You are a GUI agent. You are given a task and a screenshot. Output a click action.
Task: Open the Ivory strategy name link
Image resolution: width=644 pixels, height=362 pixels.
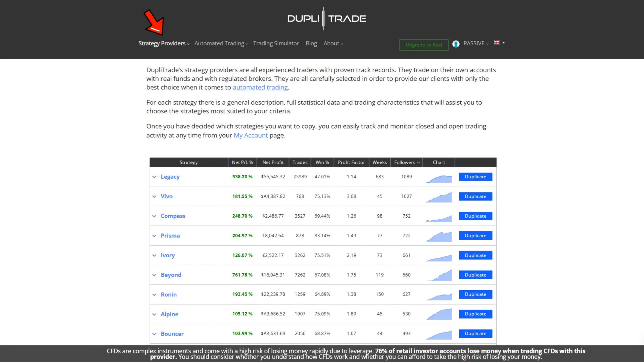168,255
